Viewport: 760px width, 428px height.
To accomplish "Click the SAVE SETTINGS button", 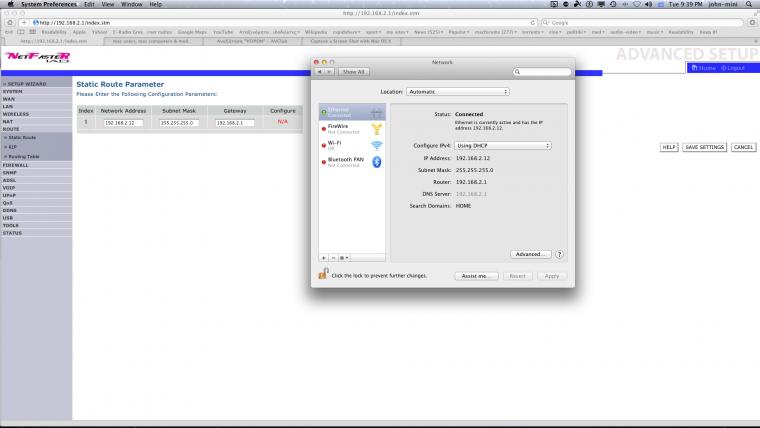I will point(704,147).
